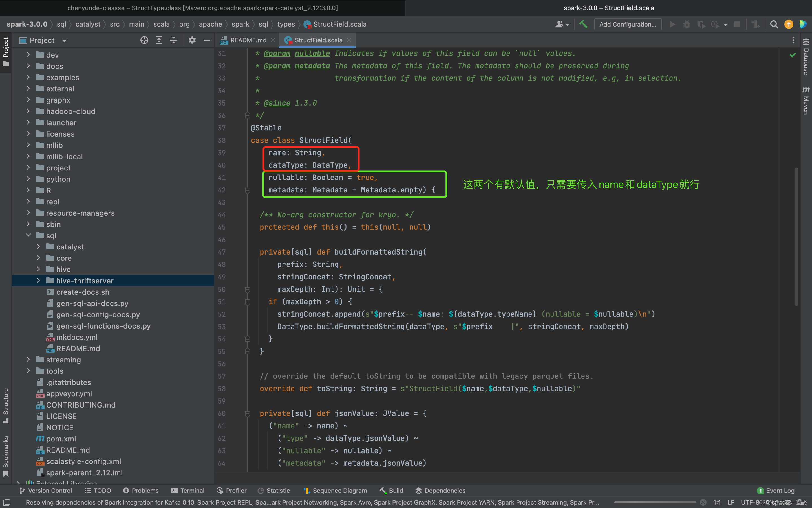Expand the resource-managers folder
Image resolution: width=812 pixels, height=508 pixels.
coord(28,213)
